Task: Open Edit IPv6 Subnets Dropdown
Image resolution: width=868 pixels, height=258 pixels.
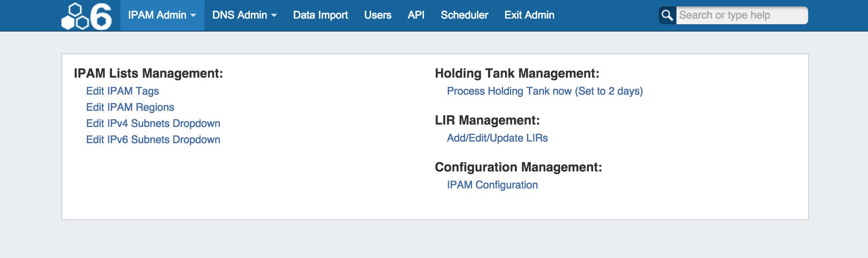Action: pos(153,140)
